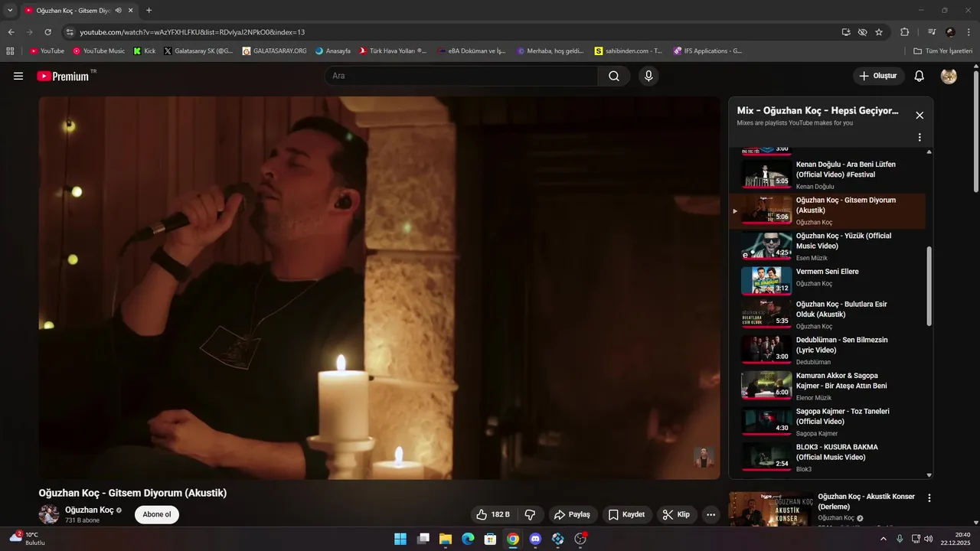Viewport: 980px width, 551px height.
Task: Open Windows Start menu
Action: (400, 539)
